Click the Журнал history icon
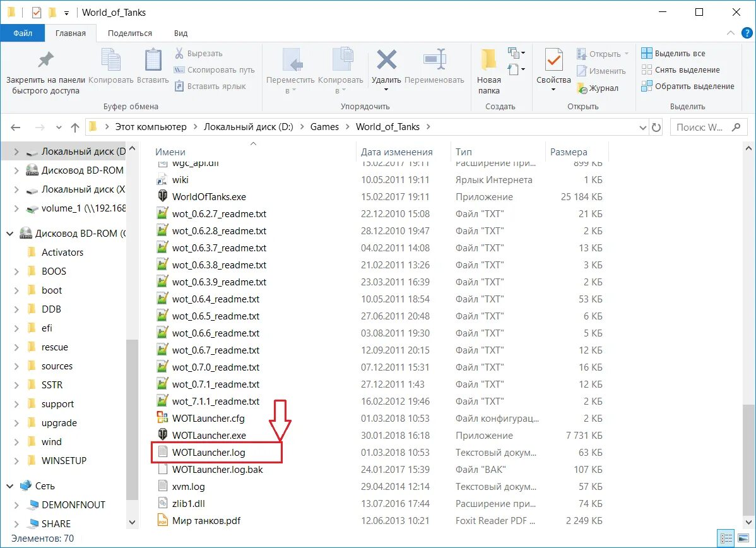756x548 pixels. click(x=582, y=88)
